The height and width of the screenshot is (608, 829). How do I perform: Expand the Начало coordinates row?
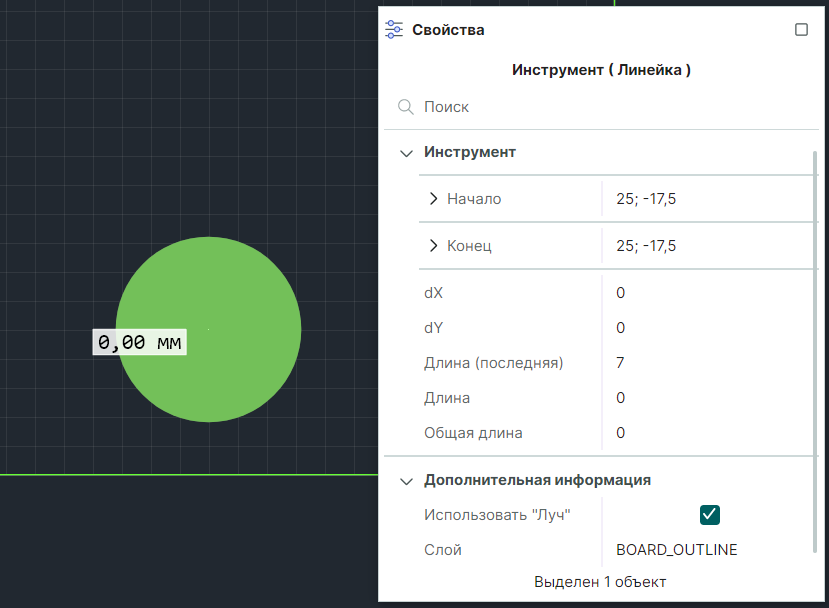click(x=433, y=199)
